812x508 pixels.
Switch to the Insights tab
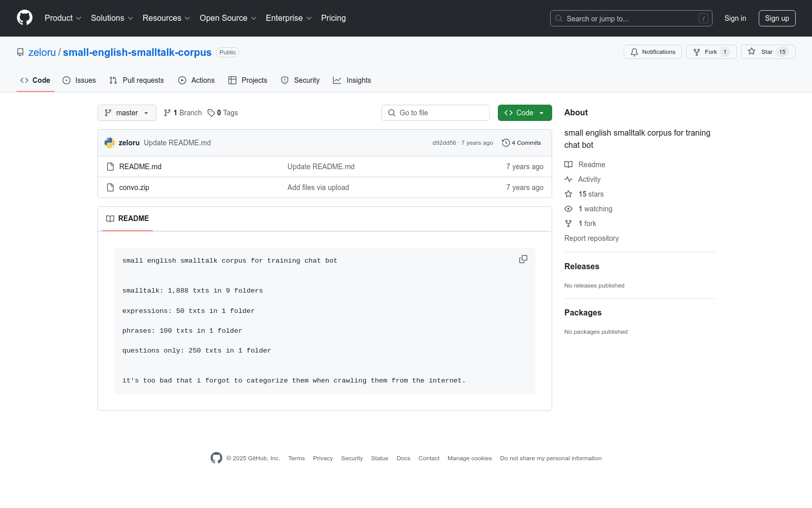coord(352,80)
